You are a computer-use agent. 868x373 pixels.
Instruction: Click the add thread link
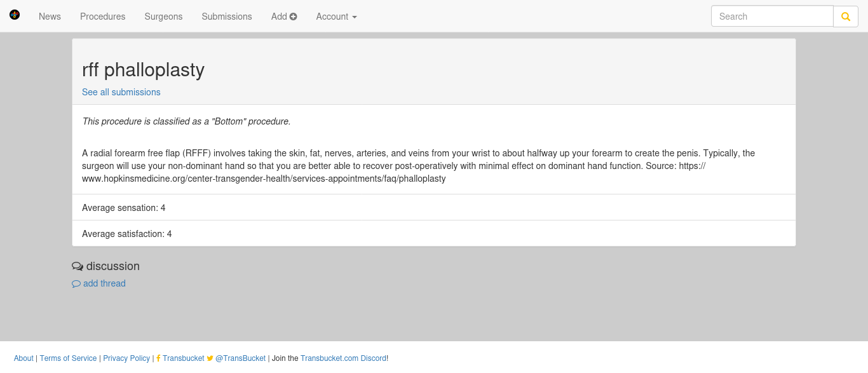pyautogui.click(x=104, y=283)
